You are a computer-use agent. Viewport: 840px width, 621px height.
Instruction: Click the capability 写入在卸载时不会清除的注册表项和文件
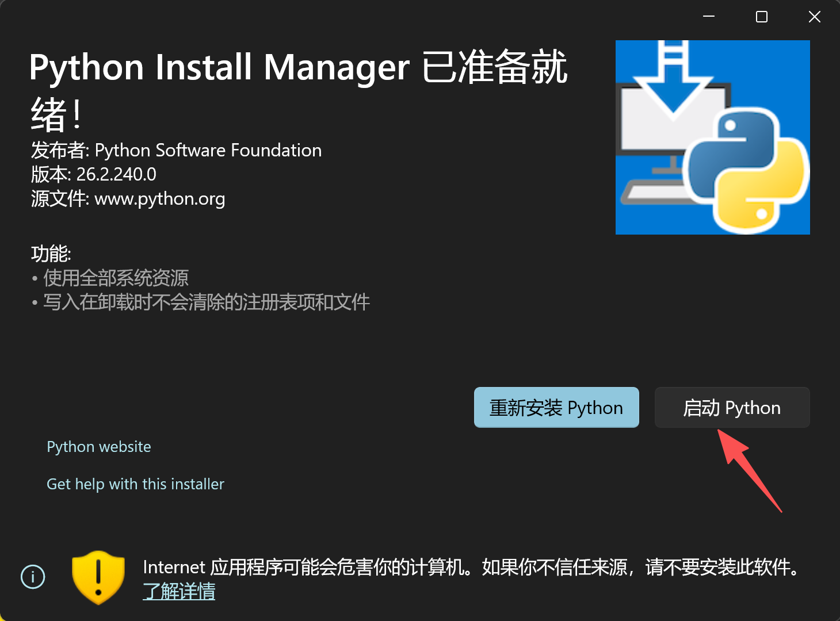point(207,302)
